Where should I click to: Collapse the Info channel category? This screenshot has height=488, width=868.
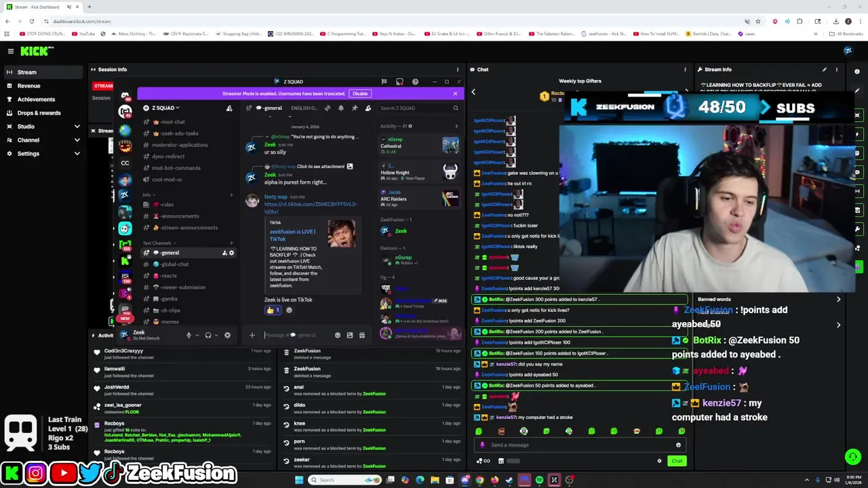[x=147, y=195]
